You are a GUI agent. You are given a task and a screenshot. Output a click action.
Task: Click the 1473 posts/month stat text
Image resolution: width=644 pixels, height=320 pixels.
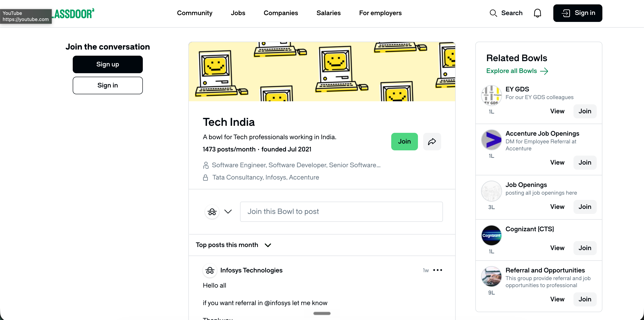point(229,149)
